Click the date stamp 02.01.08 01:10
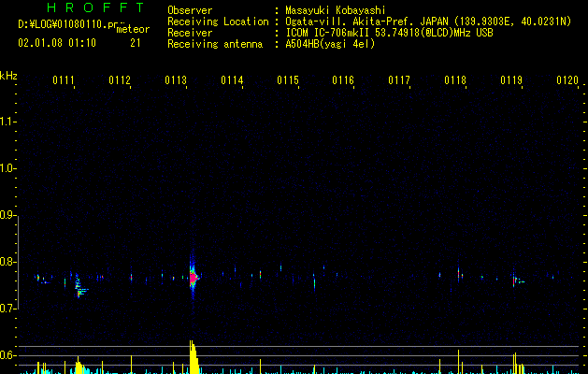588x374 pixels. 57,43
